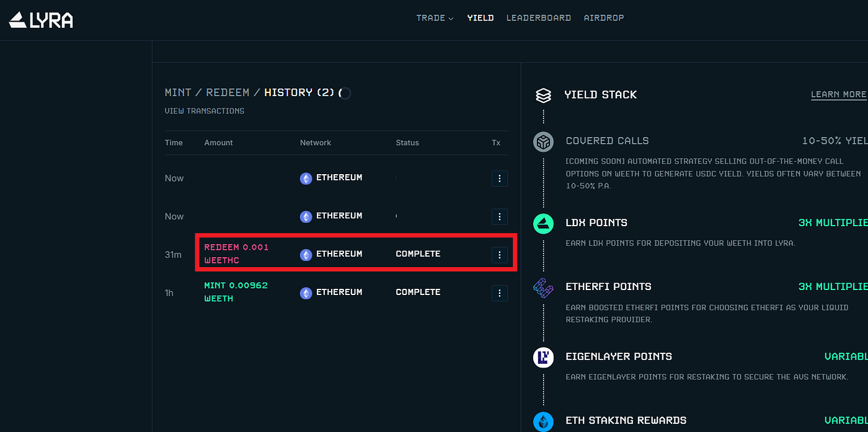868x432 pixels.
Task: Click Ethereum icon in Redeem row
Action: click(306, 255)
